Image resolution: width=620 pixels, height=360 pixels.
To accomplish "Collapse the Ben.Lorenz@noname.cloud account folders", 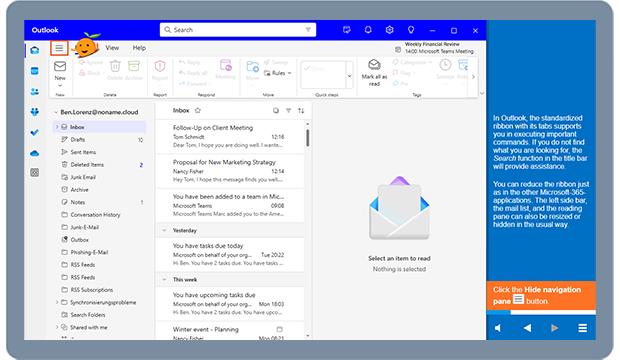I will [56, 112].
